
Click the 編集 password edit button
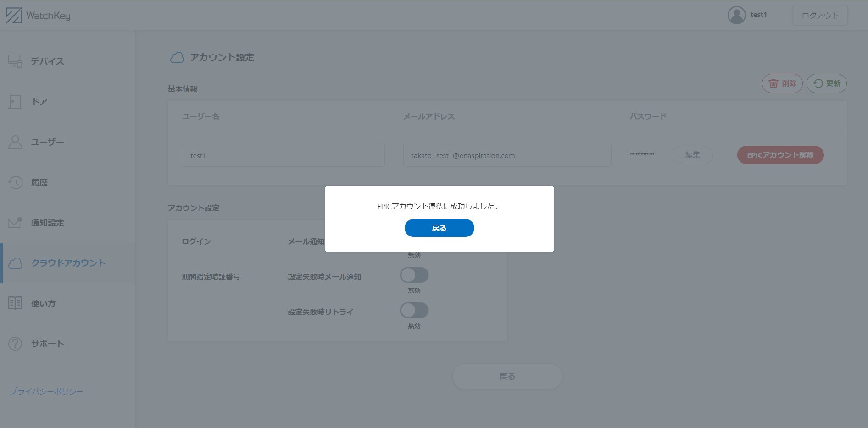(x=692, y=155)
